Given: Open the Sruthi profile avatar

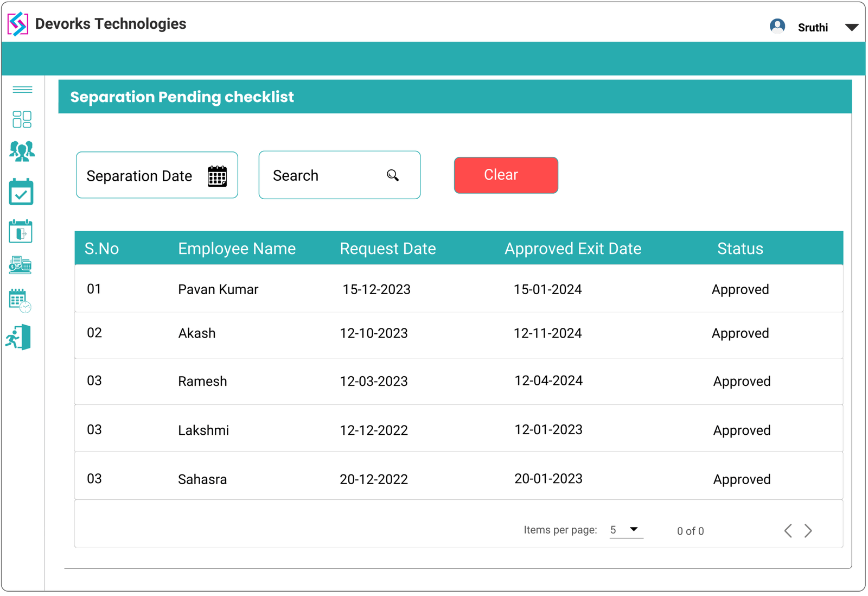Looking at the screenshot, I should coord(777,26).
